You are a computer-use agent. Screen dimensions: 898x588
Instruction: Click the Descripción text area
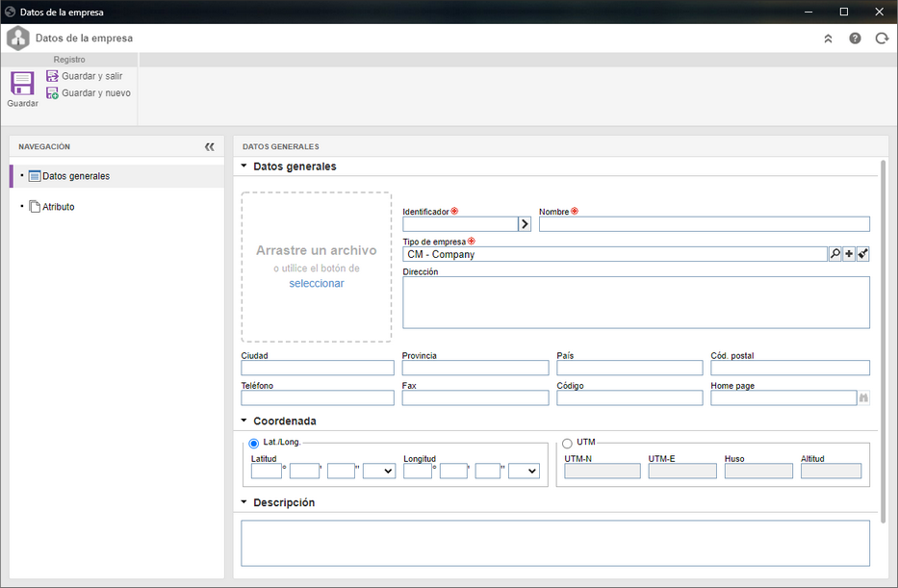(x=555, y=543)
